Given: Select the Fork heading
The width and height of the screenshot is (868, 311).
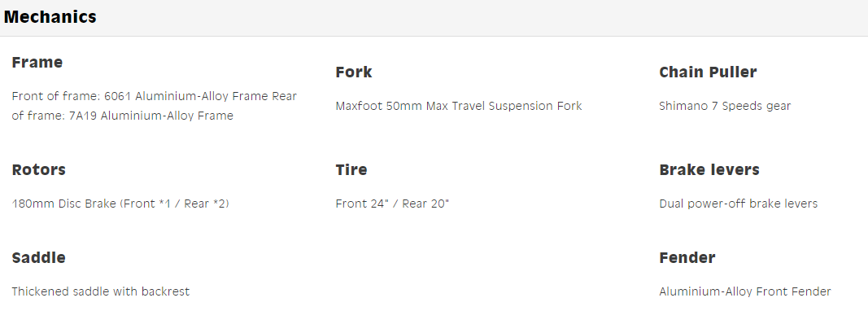Looking at the screenshot, I should coord(354,72).
